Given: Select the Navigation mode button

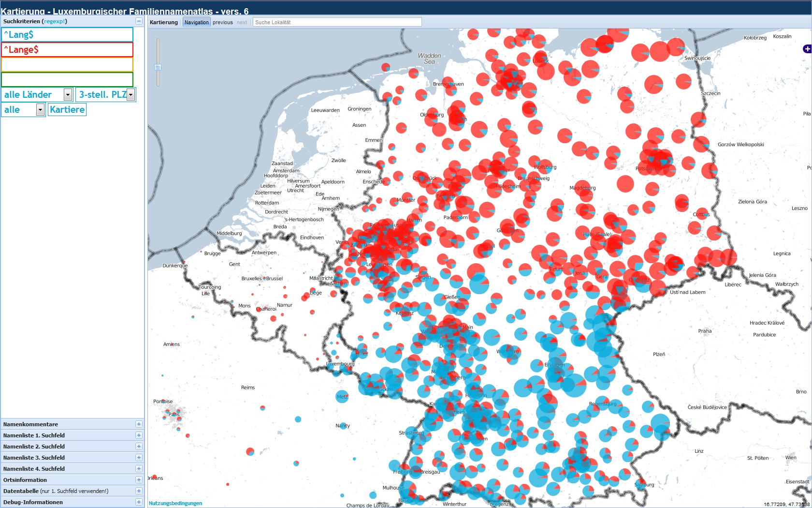Looking at the screenshot, I should (x=196, y=22).
